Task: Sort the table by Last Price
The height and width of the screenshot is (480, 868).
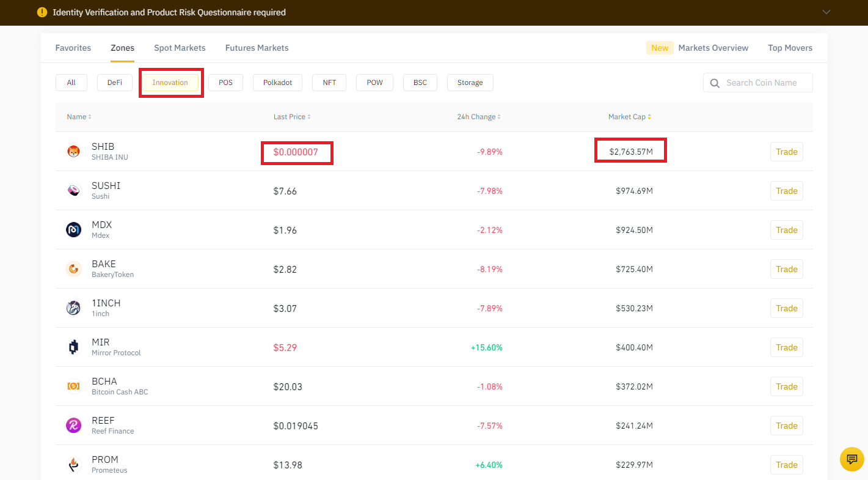Action: (x=292, y=117)
